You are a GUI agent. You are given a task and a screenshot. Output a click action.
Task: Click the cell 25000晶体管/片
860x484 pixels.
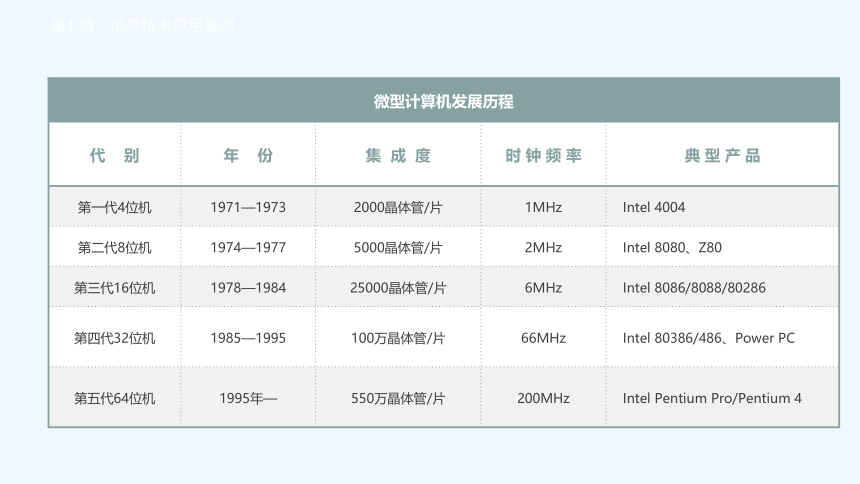[x=398, y=288]
